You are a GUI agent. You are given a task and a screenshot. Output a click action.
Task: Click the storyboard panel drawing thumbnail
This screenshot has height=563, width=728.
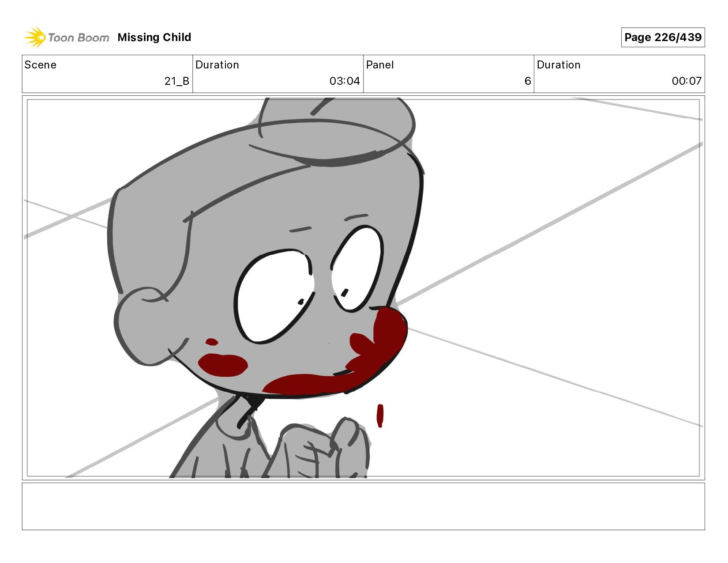pyautogui.click(x=363, y=288)
